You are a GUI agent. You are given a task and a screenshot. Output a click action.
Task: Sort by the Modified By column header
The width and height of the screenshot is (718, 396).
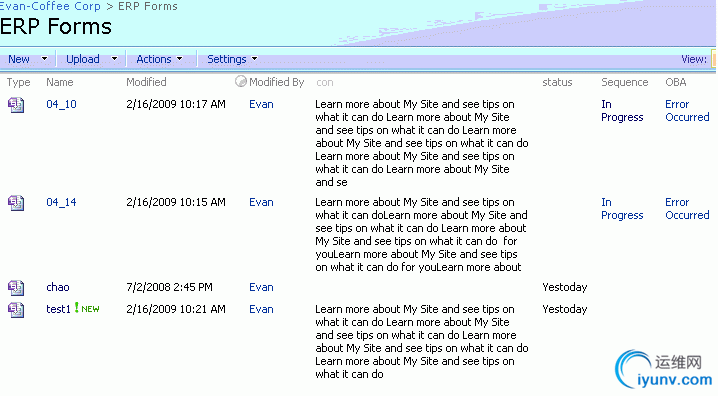coord(277,82)
